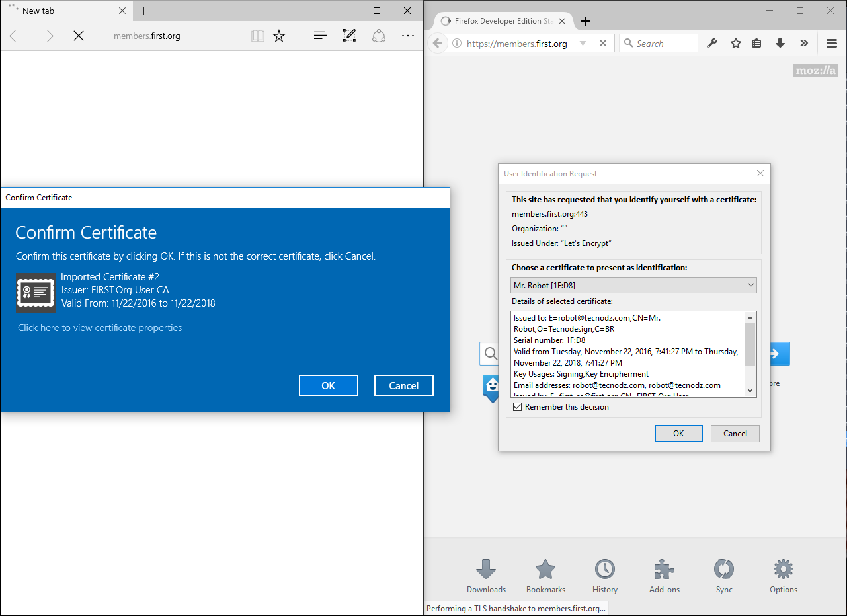Expand Firefox toolbar overflow chevron

pos(804,44)
